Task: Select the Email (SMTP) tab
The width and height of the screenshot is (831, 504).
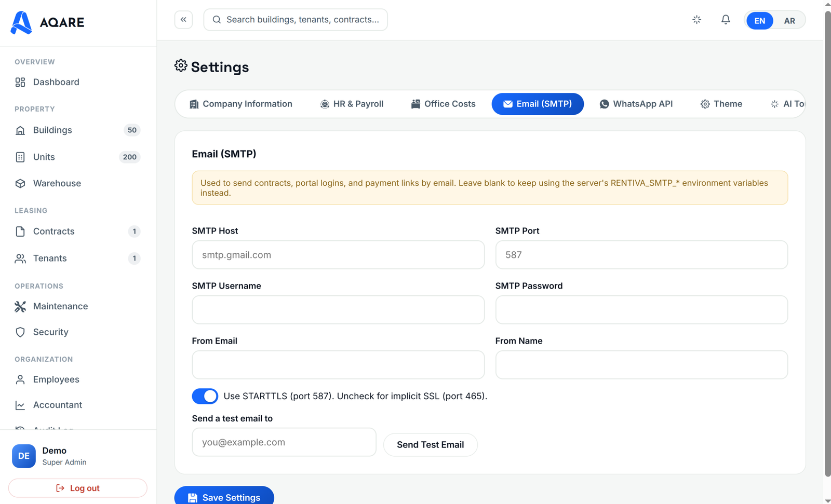Action: [x=538, y=104]
